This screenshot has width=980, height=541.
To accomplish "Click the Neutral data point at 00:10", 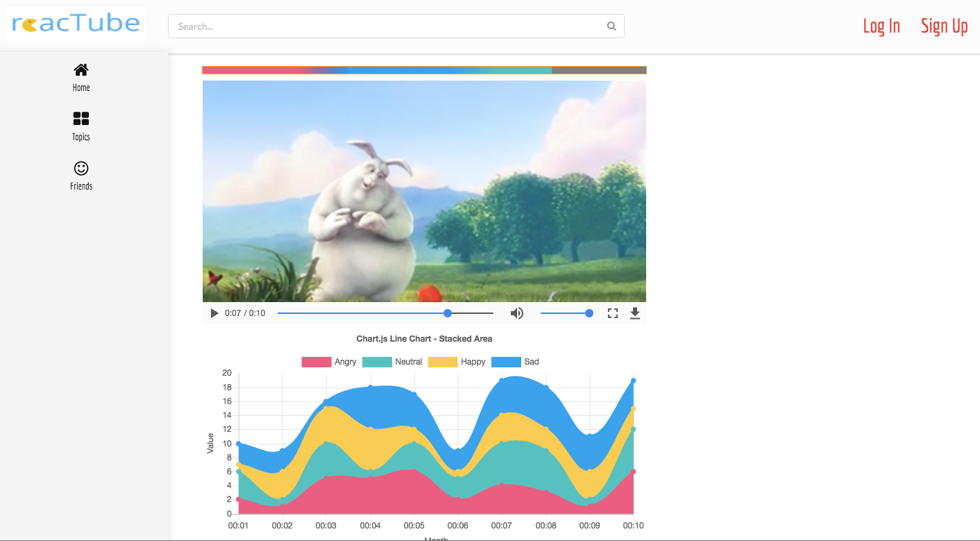I will click(634, 429).
